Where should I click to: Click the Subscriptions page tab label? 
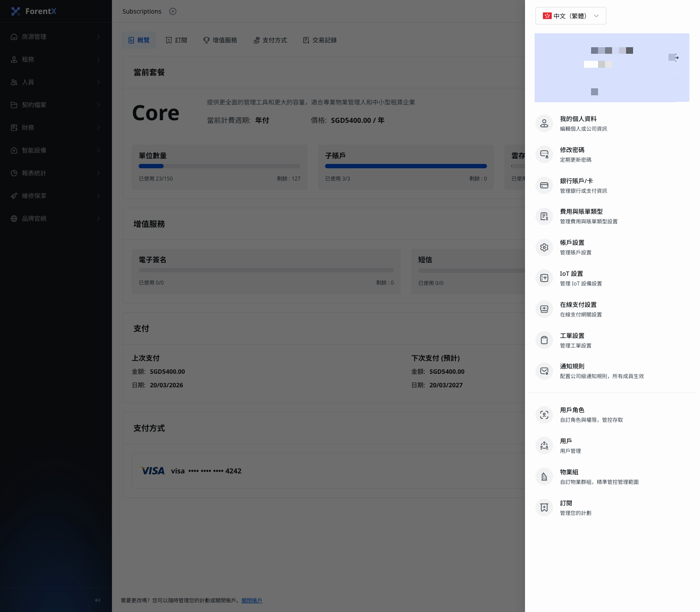pos(142,11)
